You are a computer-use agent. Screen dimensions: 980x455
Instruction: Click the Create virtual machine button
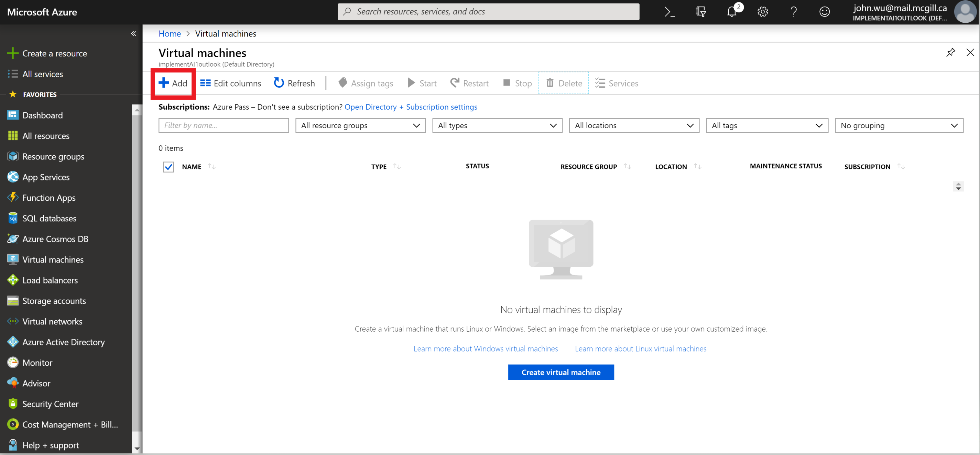pyautogui.click(x=561, y=372)
